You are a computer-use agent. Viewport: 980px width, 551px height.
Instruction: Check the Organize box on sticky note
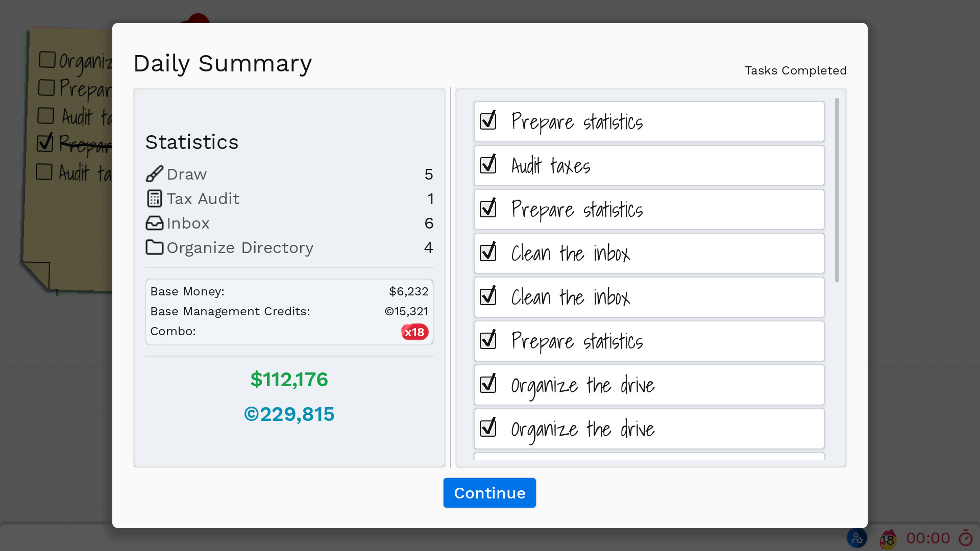click(47, 60)
